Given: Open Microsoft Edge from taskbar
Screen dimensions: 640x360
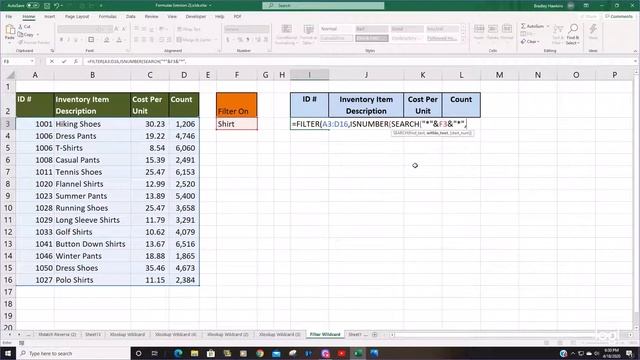Looking at the screenshot, I should 178,353.
